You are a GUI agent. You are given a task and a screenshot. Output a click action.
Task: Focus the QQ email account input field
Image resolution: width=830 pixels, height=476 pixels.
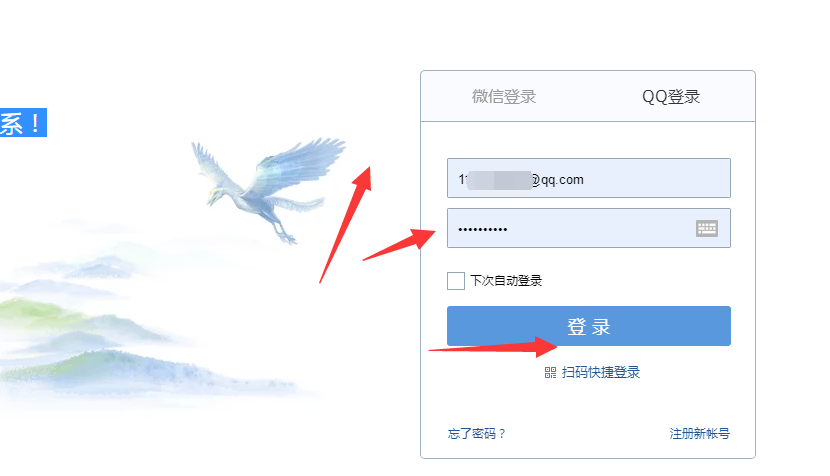[589, 178]
